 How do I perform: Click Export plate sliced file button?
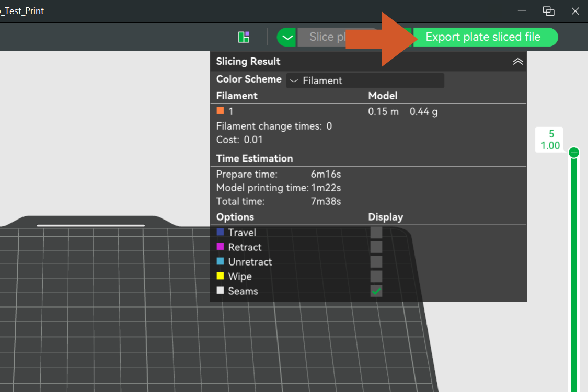tap(486, 37)
